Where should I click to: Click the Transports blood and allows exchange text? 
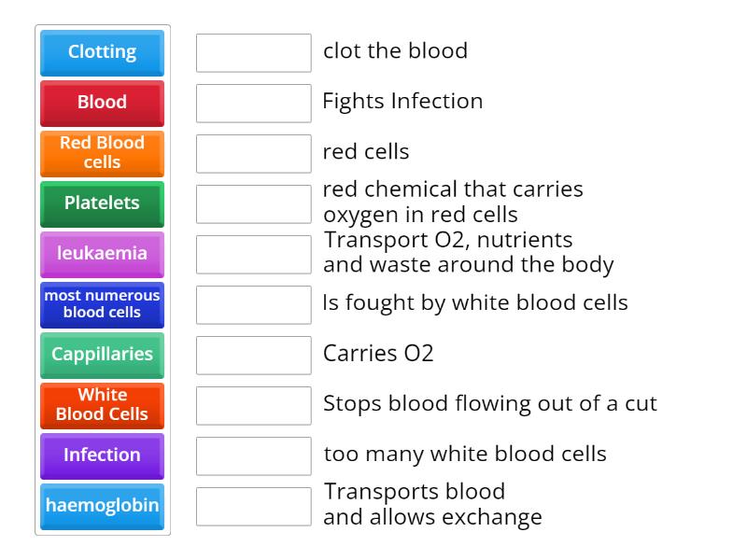432,504
